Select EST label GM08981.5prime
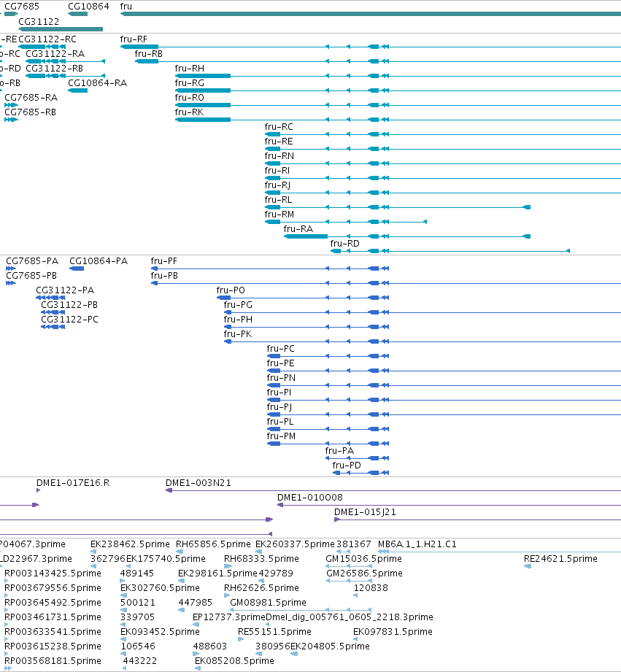 click(268, 602)
